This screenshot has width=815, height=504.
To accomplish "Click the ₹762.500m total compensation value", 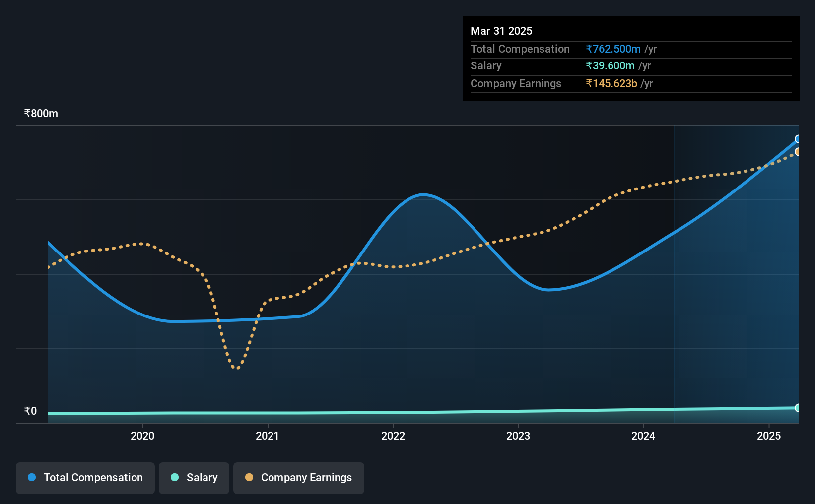I will (x=613, y=49).
